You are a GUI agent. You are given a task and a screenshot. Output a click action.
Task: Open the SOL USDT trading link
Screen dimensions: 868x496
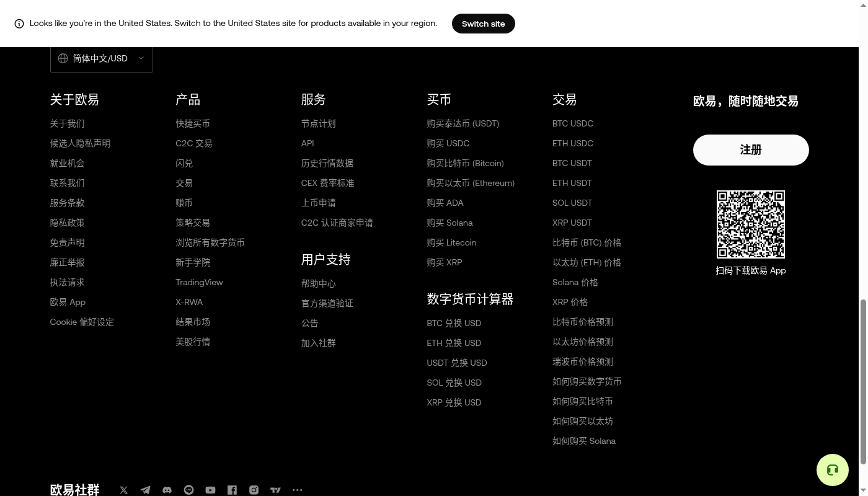point(572,203)
